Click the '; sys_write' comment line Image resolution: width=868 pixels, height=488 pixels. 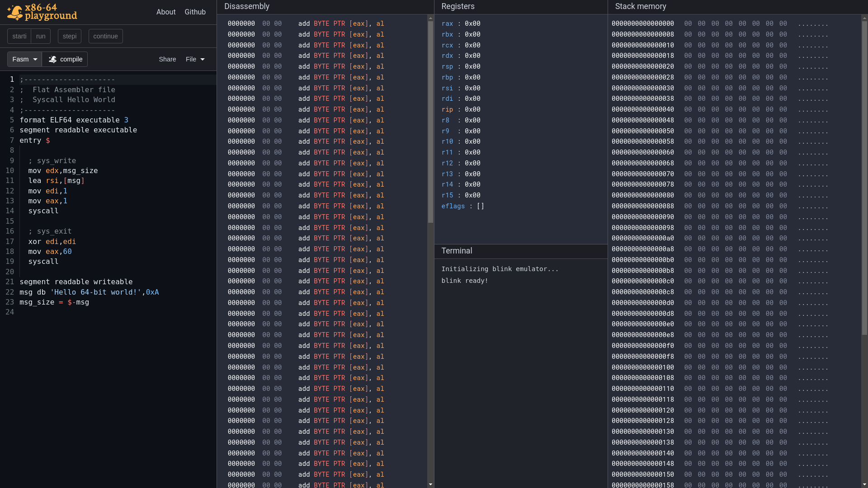click(52, 161)
